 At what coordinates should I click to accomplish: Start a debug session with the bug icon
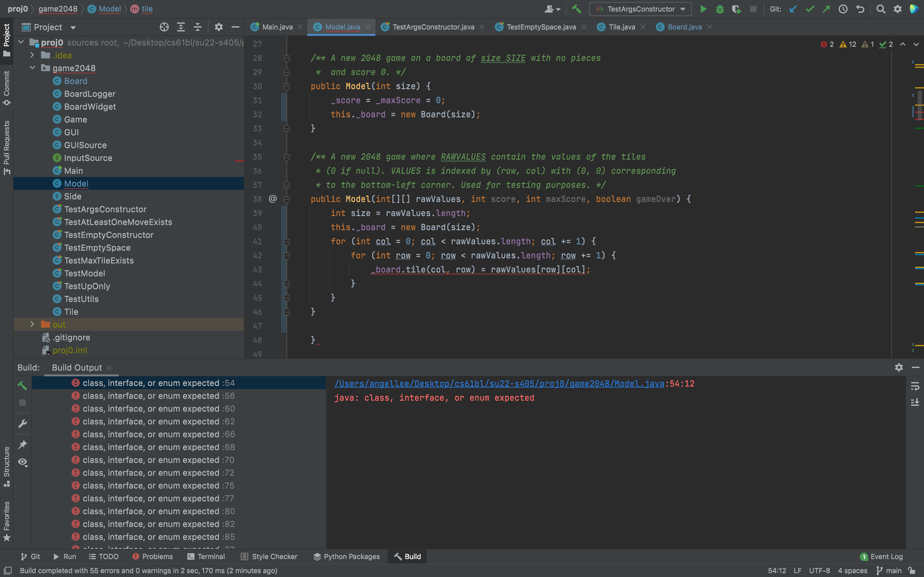coord(720,9)
